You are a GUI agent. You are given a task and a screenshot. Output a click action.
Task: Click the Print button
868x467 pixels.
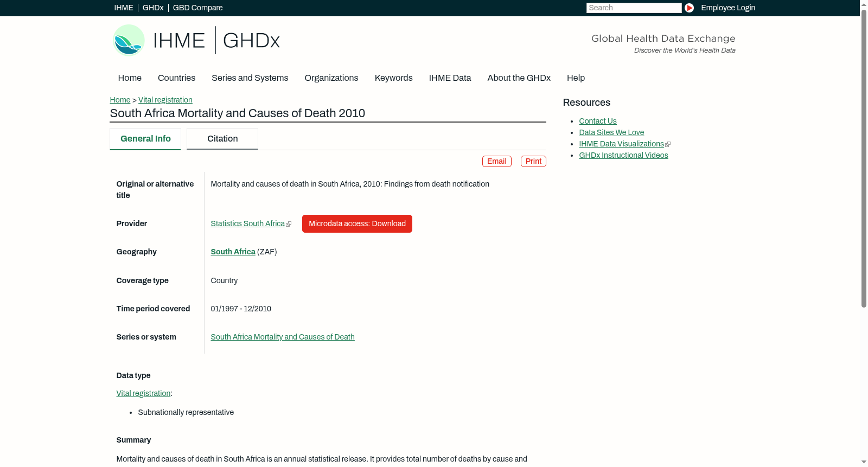(x=533, y=161)
